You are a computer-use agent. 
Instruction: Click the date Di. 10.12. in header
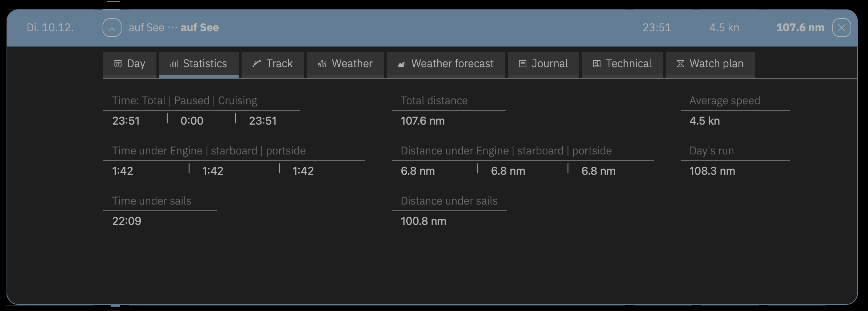[x=50, y=28]
